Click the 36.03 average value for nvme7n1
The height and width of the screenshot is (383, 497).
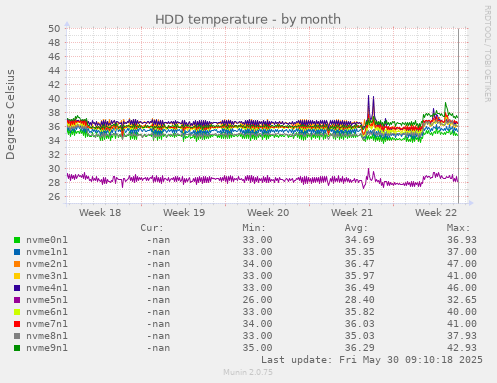click(x=360, y=324)
